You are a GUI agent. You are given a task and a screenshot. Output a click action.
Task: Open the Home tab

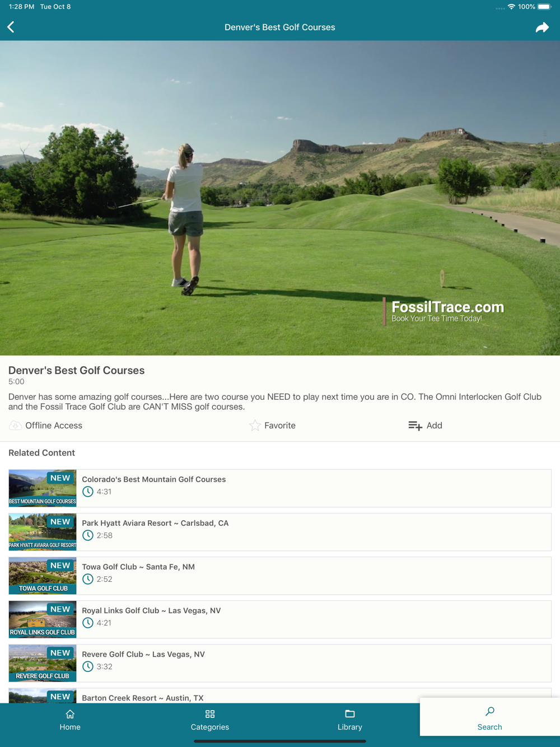tap(70, 720)
